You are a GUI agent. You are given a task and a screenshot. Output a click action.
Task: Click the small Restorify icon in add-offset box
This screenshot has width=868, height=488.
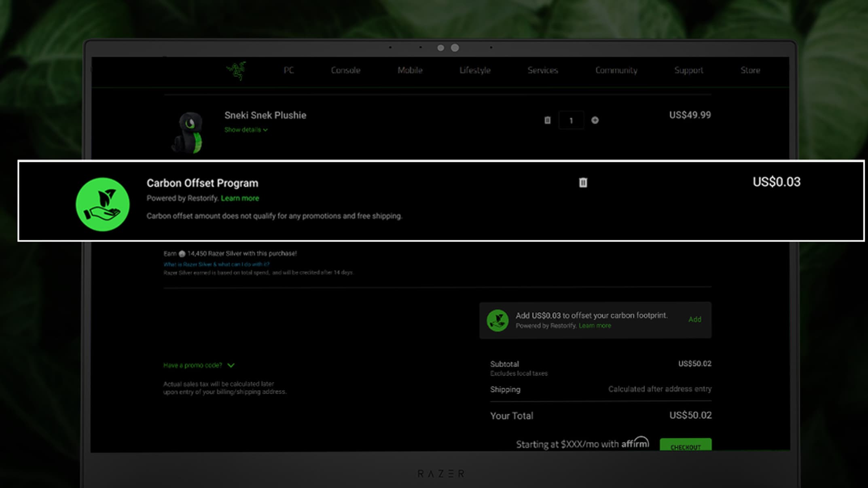tap(498, 321)
